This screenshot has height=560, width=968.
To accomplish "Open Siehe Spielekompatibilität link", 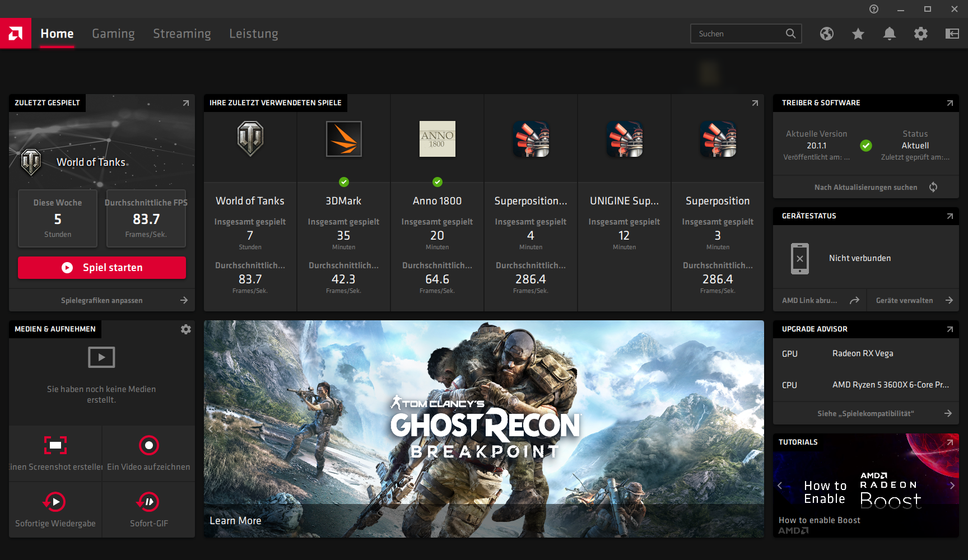I will pyautogui.click(x=866, y=413).
